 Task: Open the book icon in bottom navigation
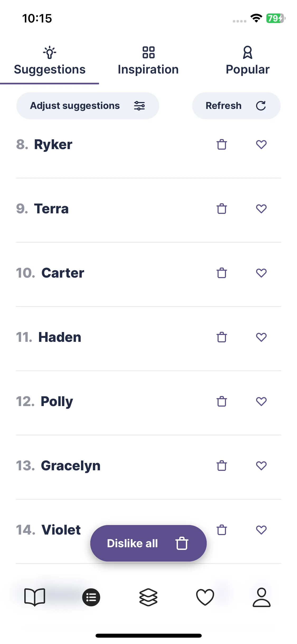coord(35,597)
